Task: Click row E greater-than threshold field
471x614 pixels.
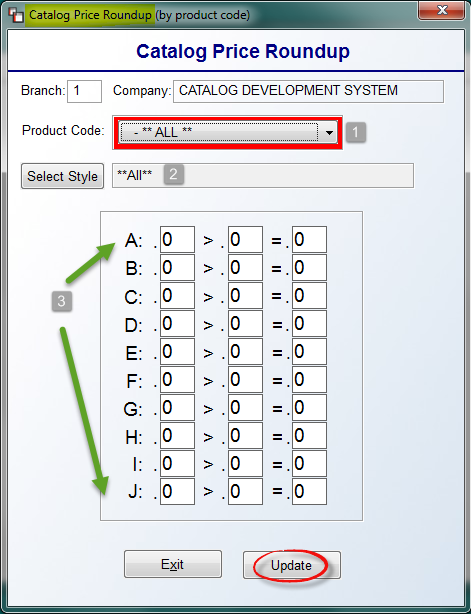Action: (245, 352)
